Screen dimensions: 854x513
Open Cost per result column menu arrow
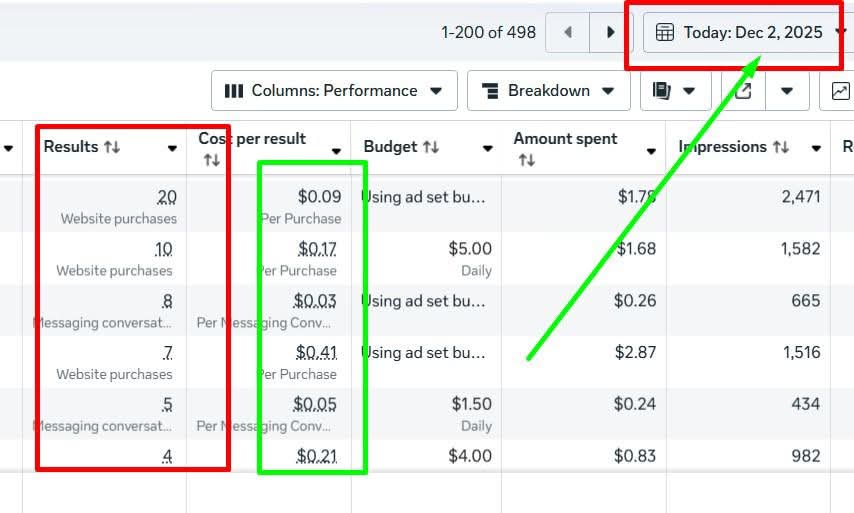(x=337, y=152)
